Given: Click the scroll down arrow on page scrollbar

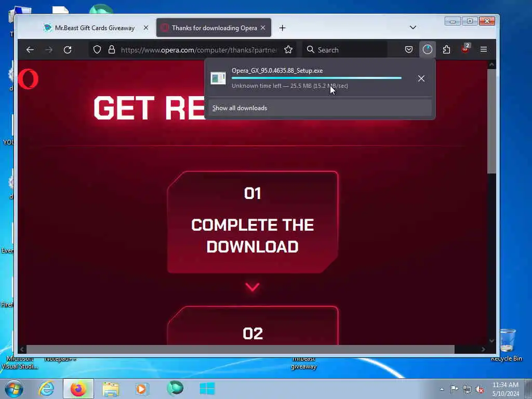Looking at the screenshot, I should click(x=491, y=341).
